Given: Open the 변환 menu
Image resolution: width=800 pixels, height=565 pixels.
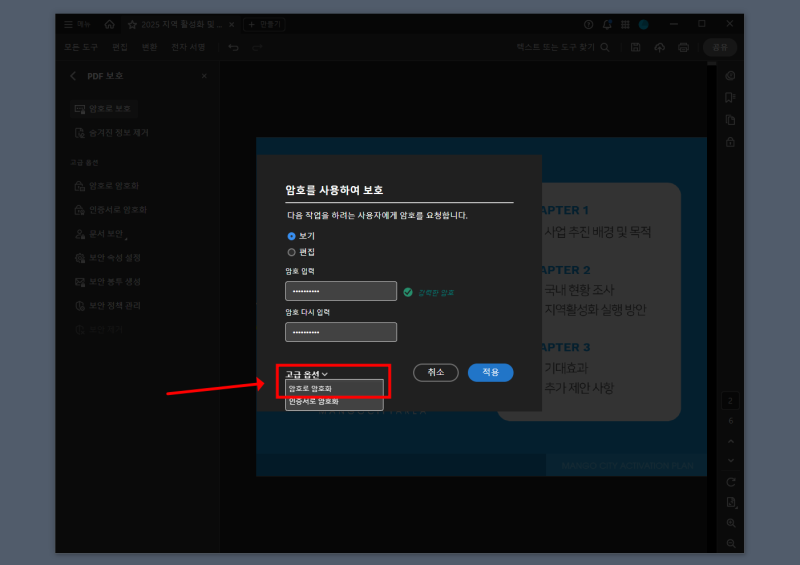Looking at the screenshot, I should [149, 47].
